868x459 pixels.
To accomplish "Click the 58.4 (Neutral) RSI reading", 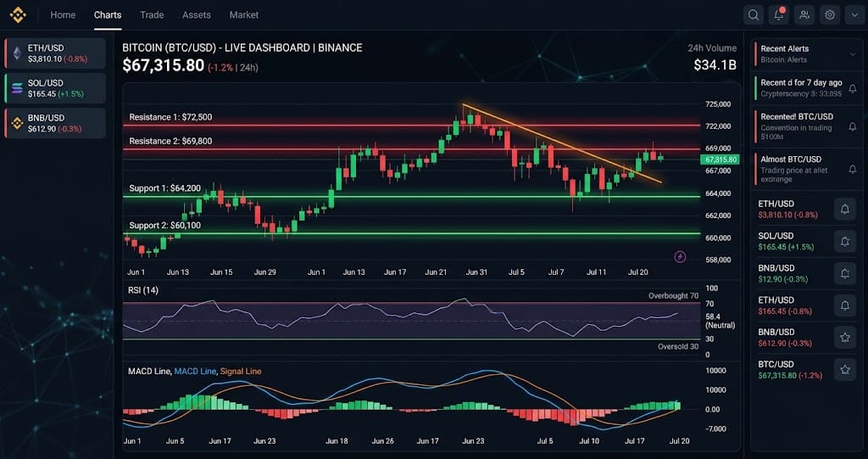I will [721, 321].
